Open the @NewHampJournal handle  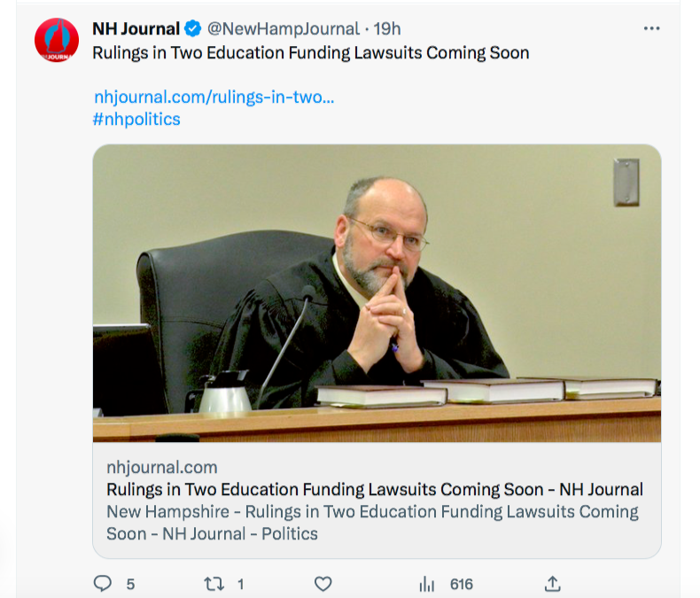pyautogui.click(x=284, y=29)
